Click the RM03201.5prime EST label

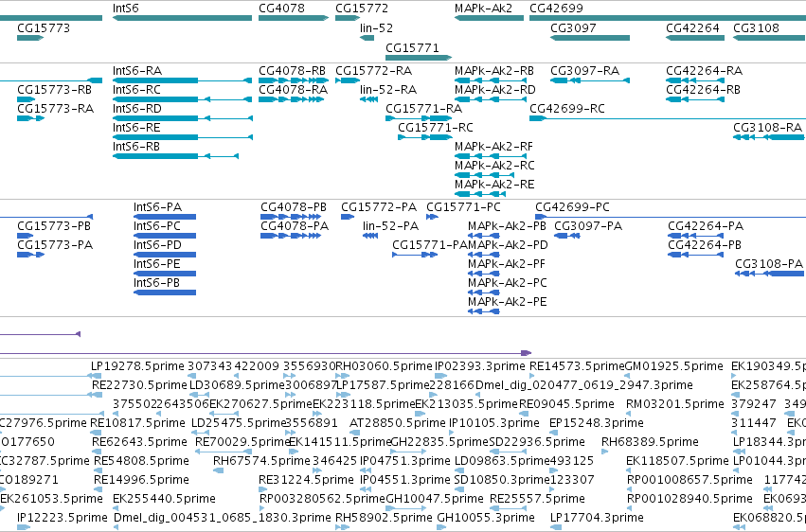(x=675, y=404)
